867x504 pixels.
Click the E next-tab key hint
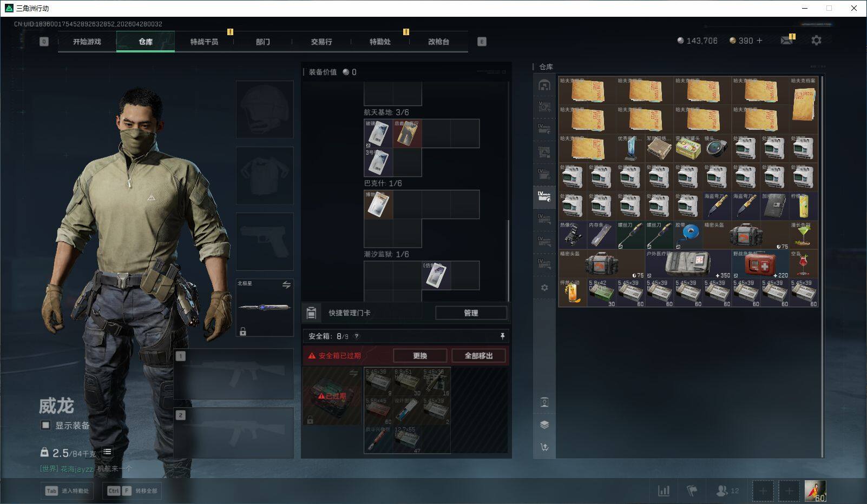coord(482,42)
